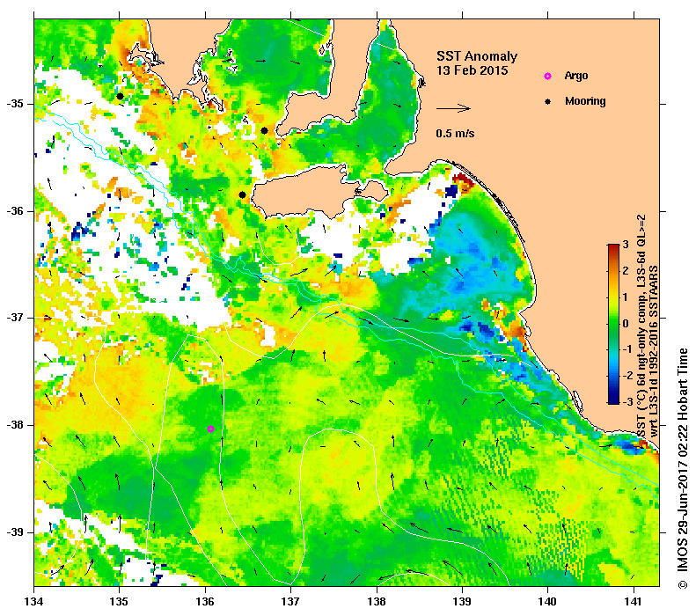
Task: Click the latitude label '-35'
Action: 15,104
